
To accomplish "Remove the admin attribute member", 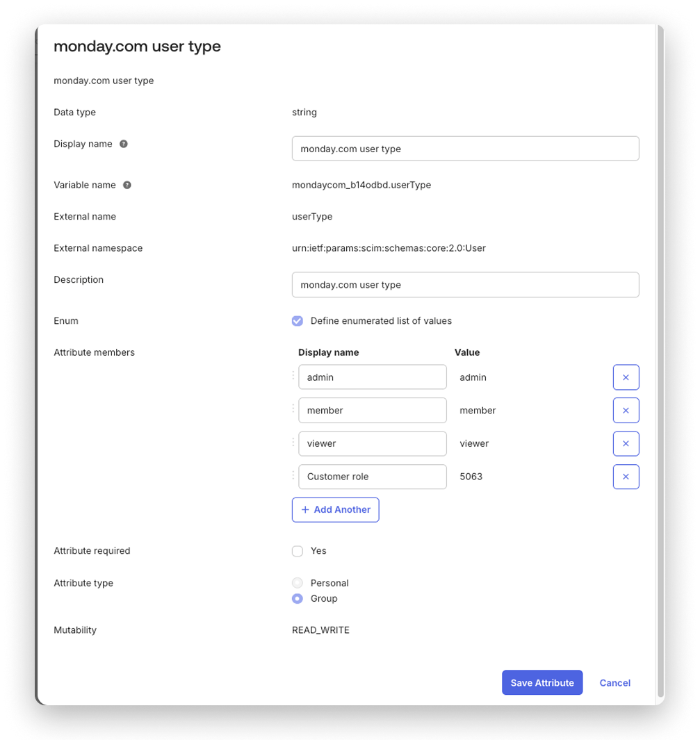I will [626, 377].
